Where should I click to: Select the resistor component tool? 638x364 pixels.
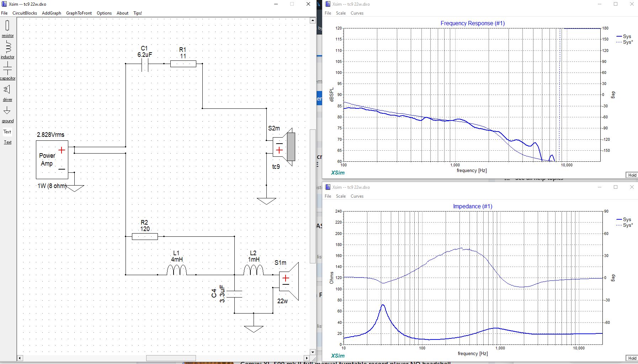coord(7,28)
